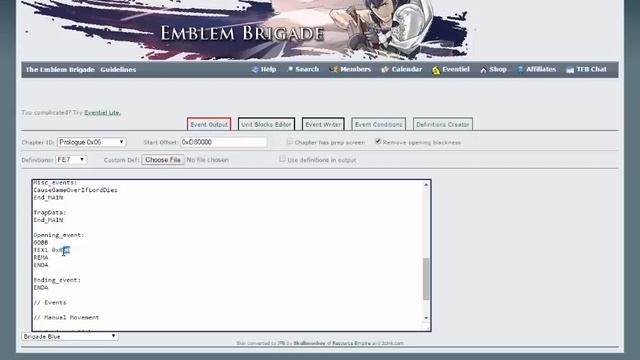Switch to the Event Output tab

tap(209, 124)
